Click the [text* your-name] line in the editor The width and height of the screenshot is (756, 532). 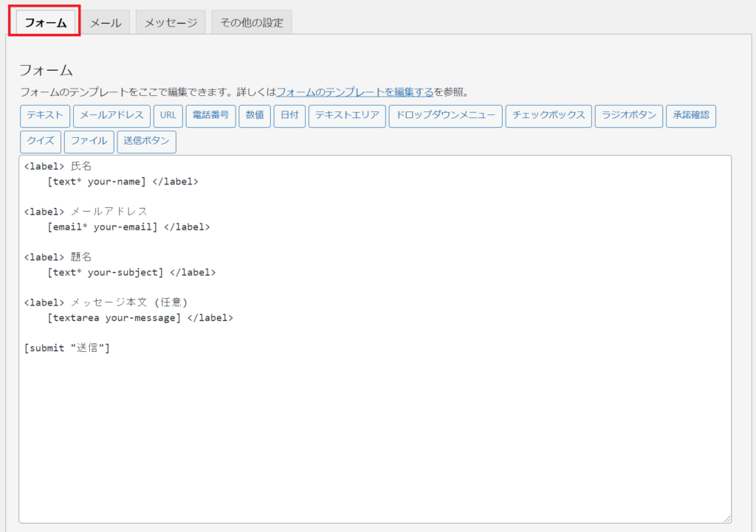tap(123, 182)
